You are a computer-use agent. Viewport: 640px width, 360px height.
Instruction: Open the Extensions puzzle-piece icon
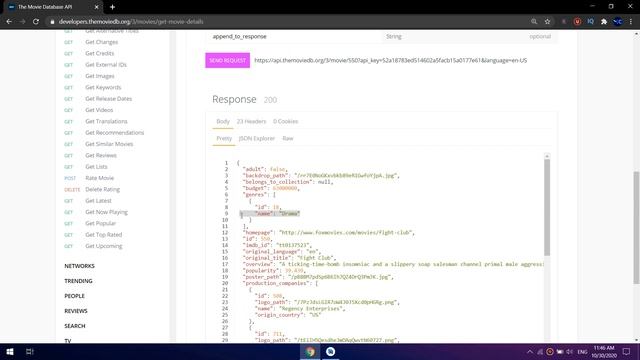point(604,22)
